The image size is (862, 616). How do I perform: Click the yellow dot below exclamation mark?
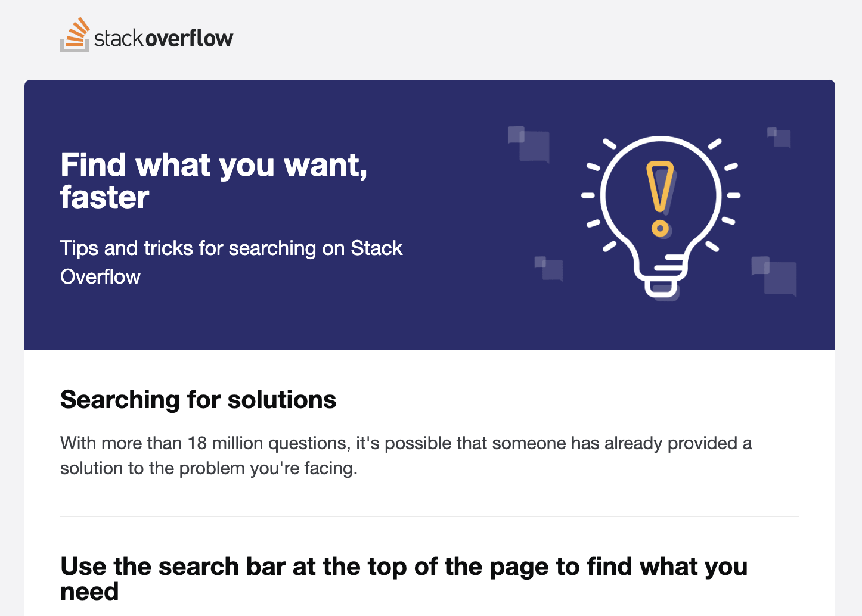(x=660, y=228)
